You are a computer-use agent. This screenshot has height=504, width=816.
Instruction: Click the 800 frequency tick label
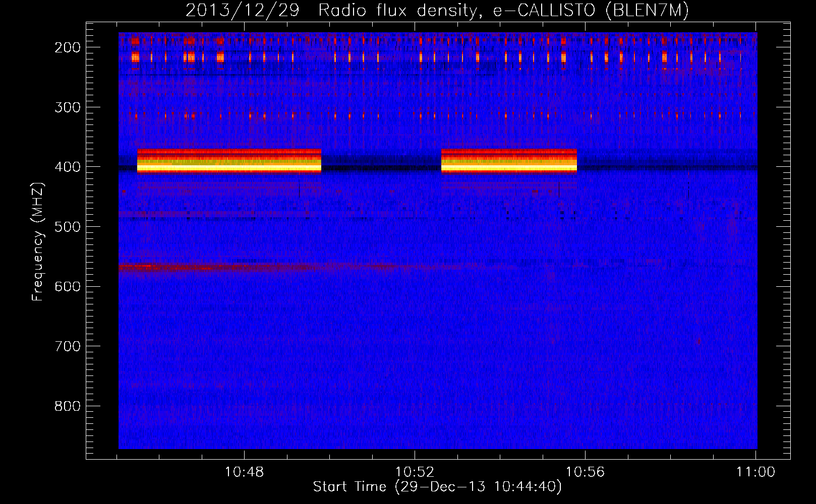tap(67, 406)
